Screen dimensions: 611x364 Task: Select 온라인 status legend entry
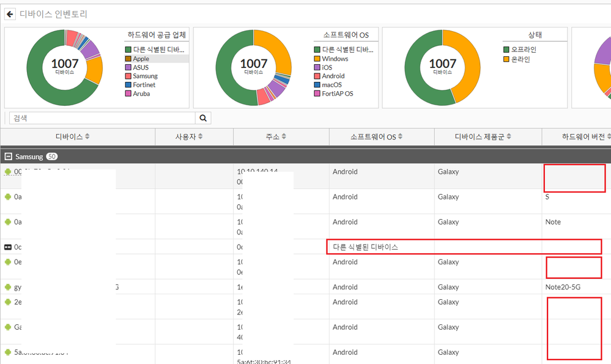coord(517,59)
